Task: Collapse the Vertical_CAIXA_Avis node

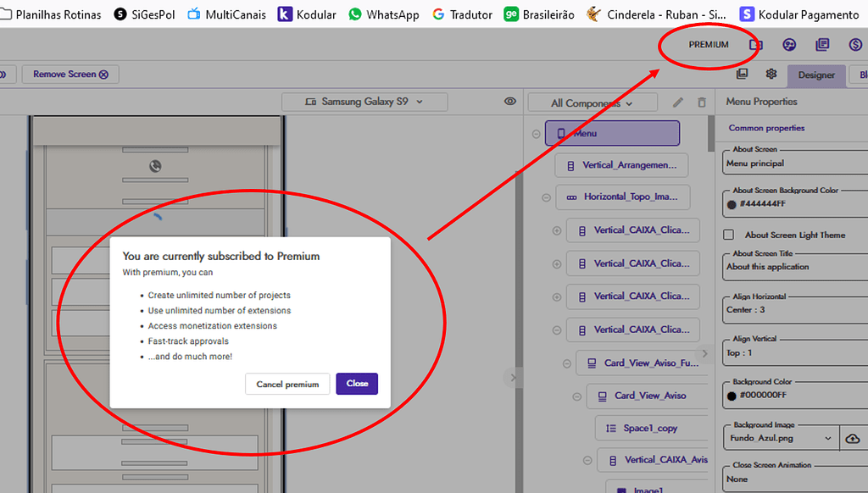Action: [587, 460]
